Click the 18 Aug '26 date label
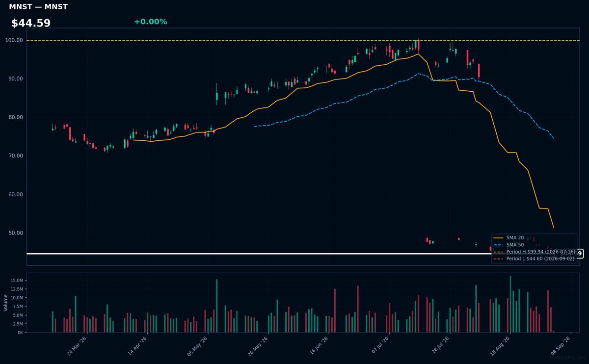The image size is (589, 364). (x=500, y=346)
